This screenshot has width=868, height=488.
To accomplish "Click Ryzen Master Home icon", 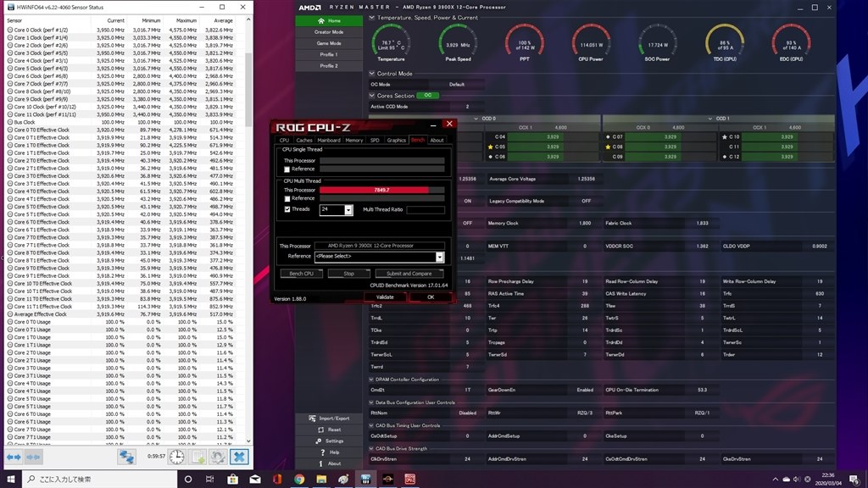I will (321, 20).
